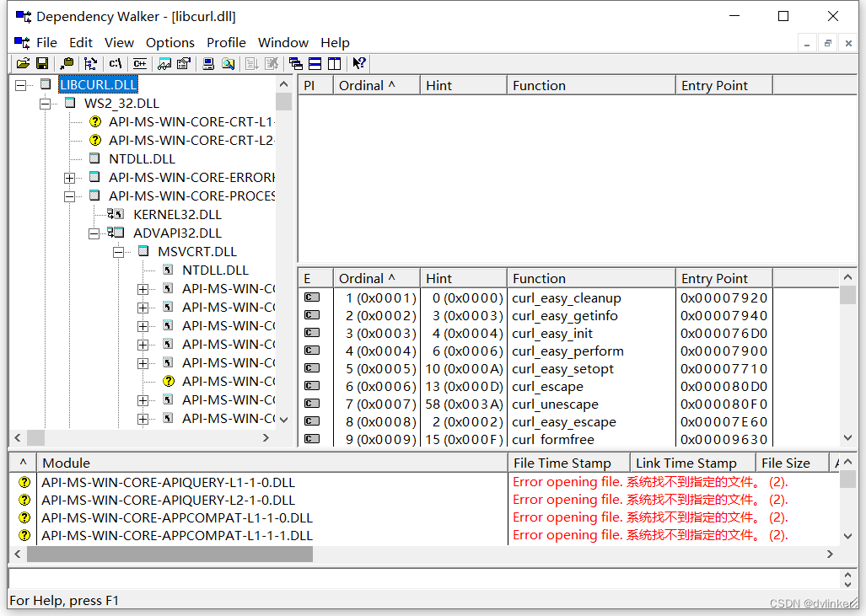Click the PI column header in imports pane
Image resolution: width=866 pixels, height=616 pixels.
[316, 86]
